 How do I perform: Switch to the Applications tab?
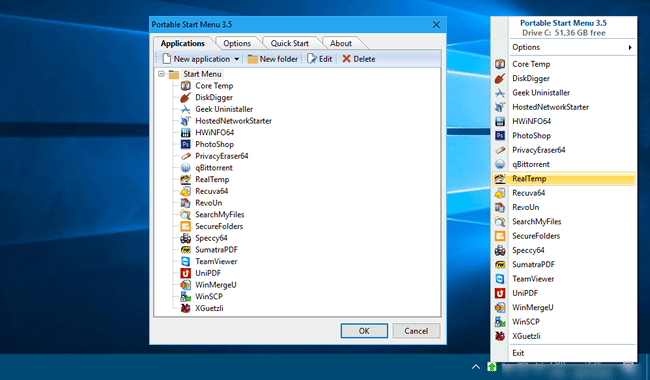pyautogui.click(x=183, y=44)
